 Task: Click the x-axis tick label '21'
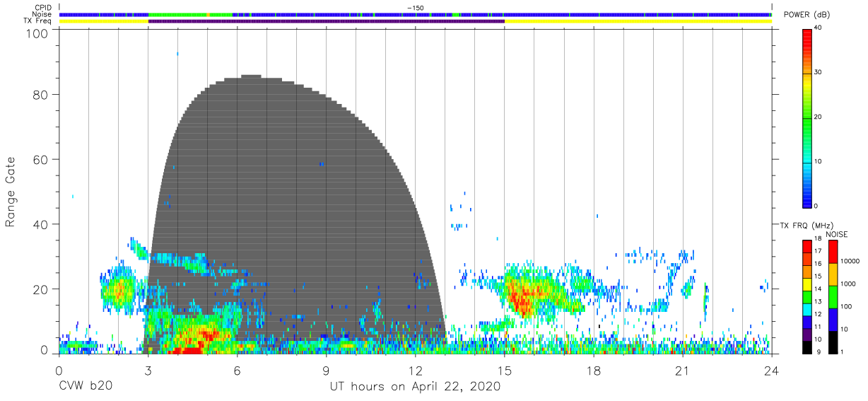point(683,371)
